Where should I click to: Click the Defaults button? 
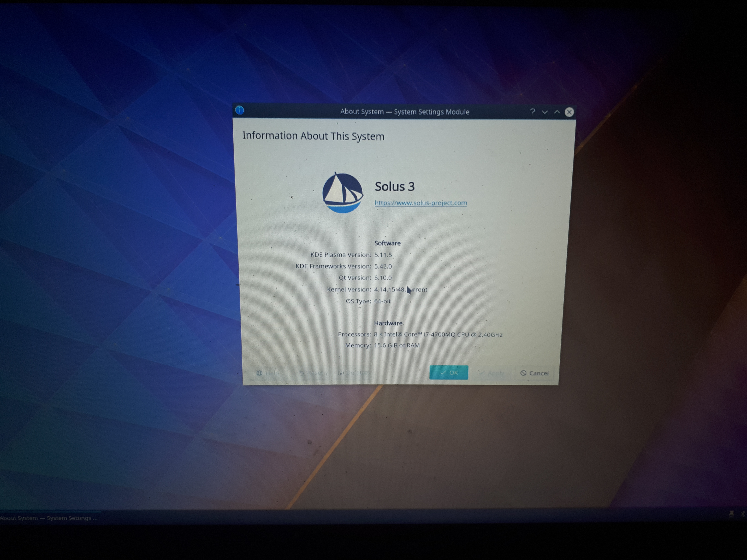354,372
